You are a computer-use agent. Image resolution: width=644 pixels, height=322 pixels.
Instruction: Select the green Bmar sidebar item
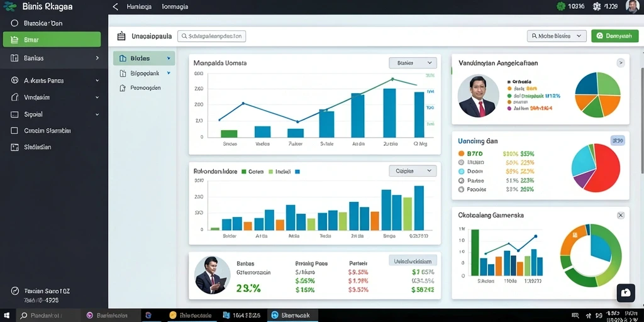pyautogui.click(x=52, y=40)
